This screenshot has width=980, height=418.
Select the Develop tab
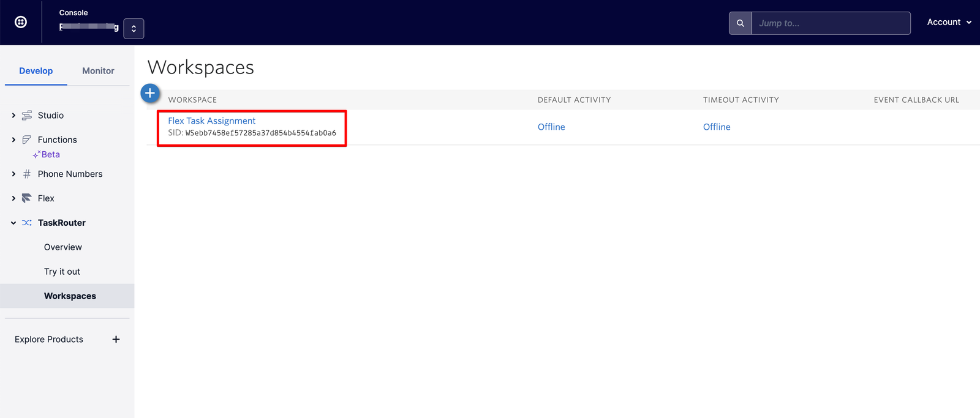coord(36,71)
